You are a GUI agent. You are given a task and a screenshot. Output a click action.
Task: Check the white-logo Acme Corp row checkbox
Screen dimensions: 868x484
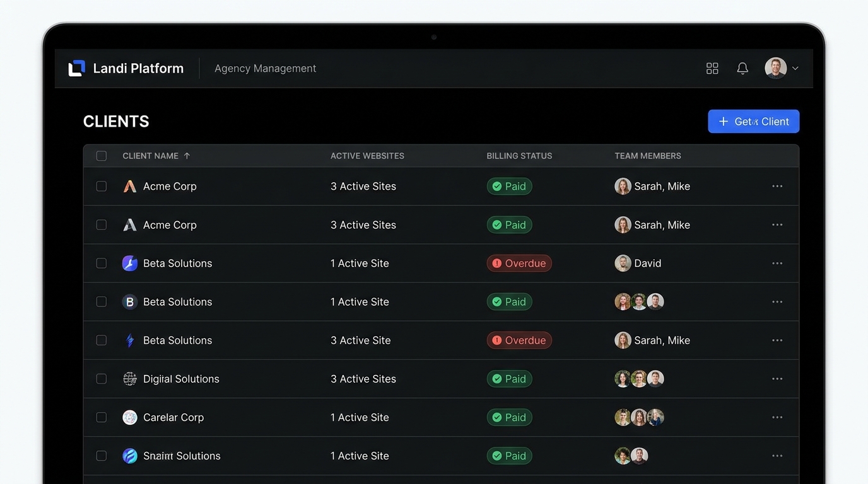pyautogui.click(x=102, y=225)
